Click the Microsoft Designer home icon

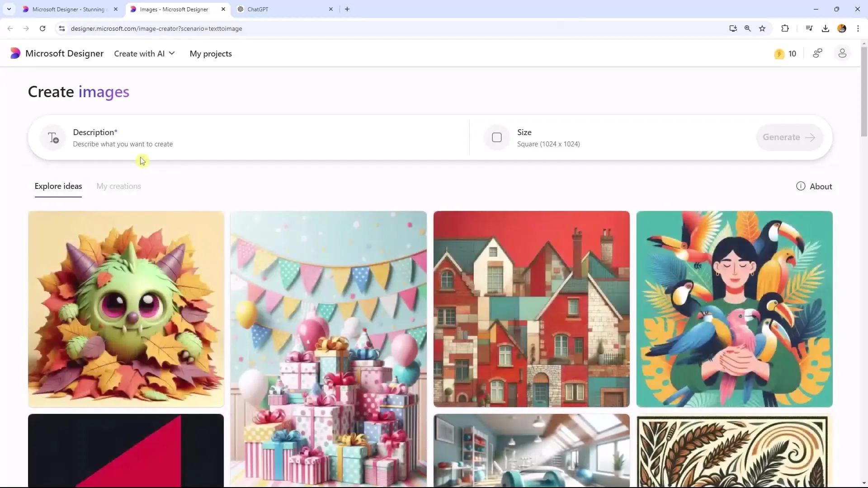click(x=15, y=54)
